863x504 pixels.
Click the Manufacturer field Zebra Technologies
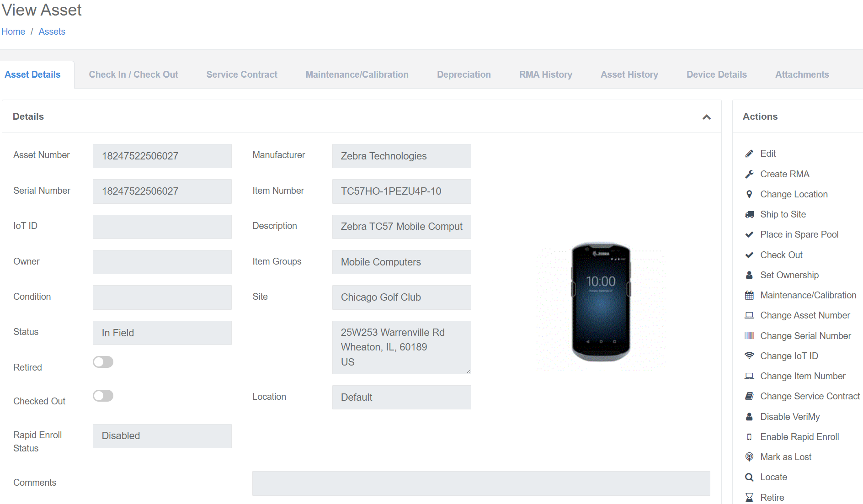(x=402, y=156)
